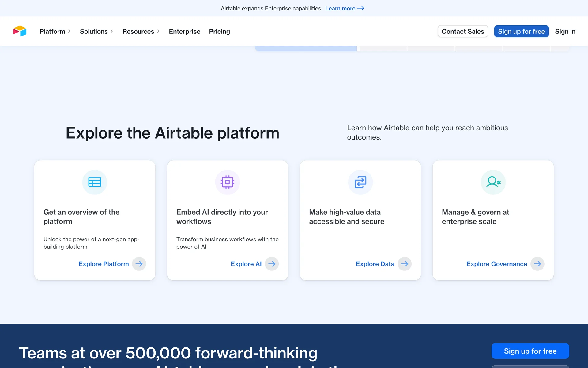Open the Enterprise nav item
The width and height of the screenshot is (588, 368).
click(184, 31)
